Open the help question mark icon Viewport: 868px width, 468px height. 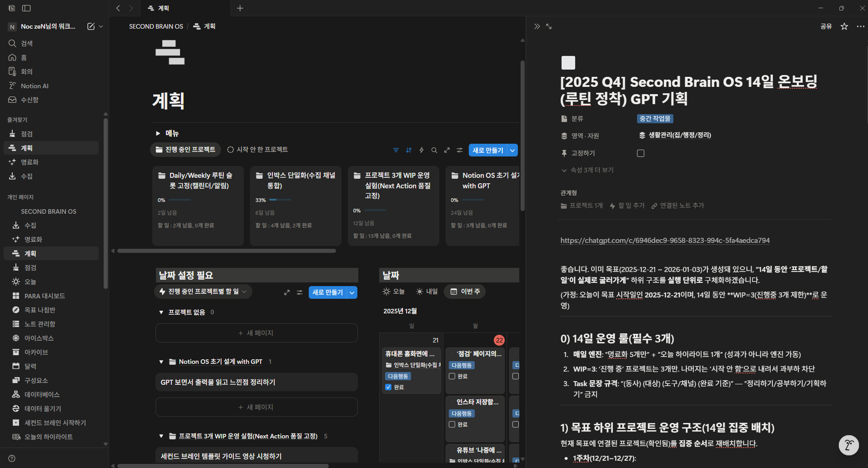12,458
